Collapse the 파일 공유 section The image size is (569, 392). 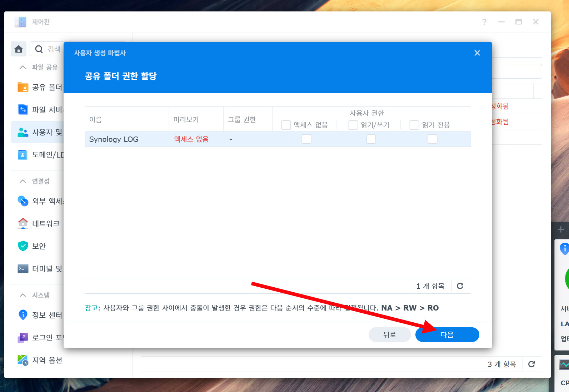[23, 67]
